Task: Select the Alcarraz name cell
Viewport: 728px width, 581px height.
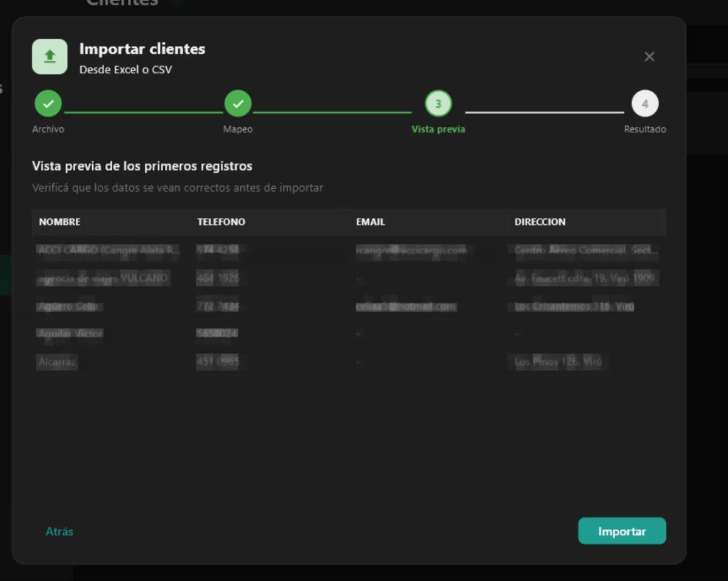Action: [57, 362]
